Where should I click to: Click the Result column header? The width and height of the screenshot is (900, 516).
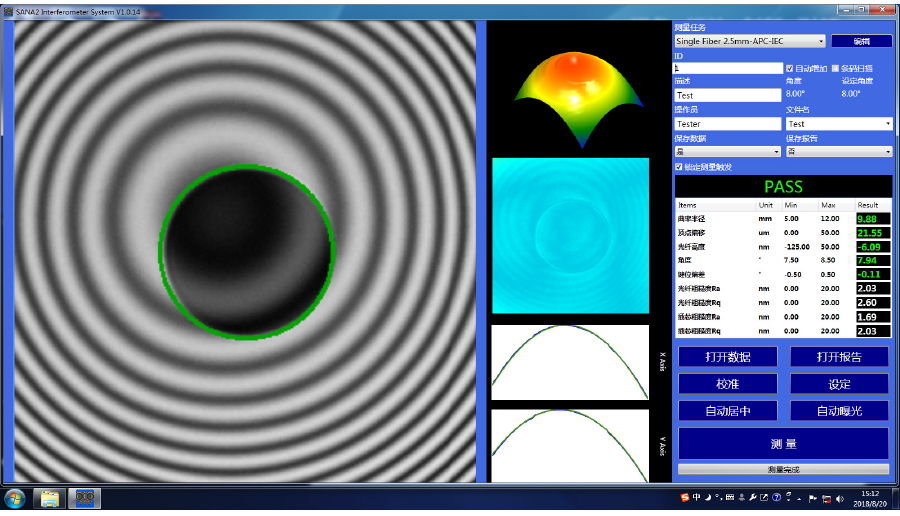[x=868, y=205]
